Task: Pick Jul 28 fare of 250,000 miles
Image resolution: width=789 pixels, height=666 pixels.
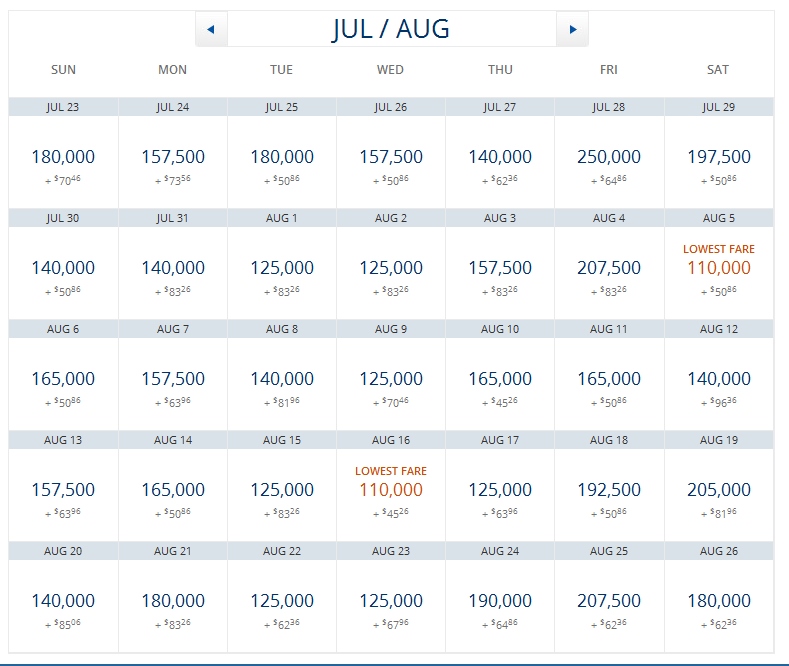Action: 609,157
